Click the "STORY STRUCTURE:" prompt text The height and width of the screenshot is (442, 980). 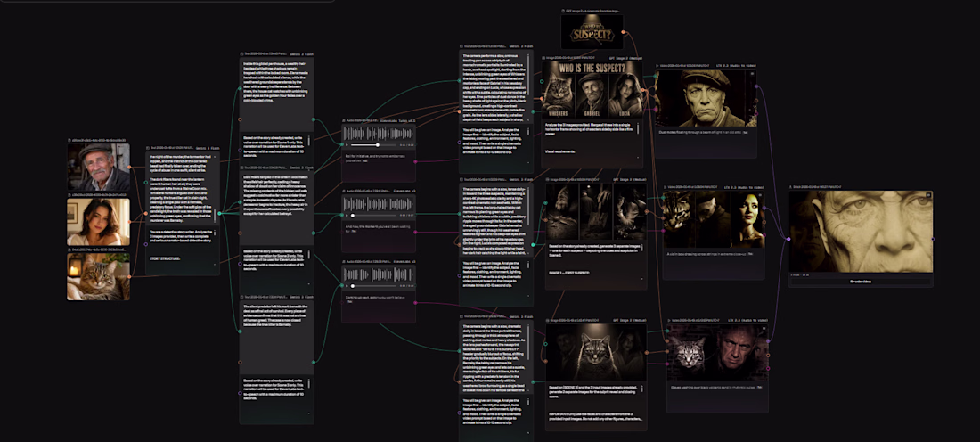[165, 258]
